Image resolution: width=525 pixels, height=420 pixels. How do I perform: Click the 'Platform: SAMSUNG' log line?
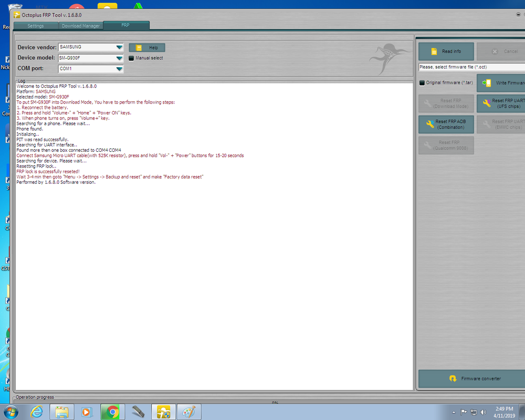pyautogui.click(x=36, y=91)
